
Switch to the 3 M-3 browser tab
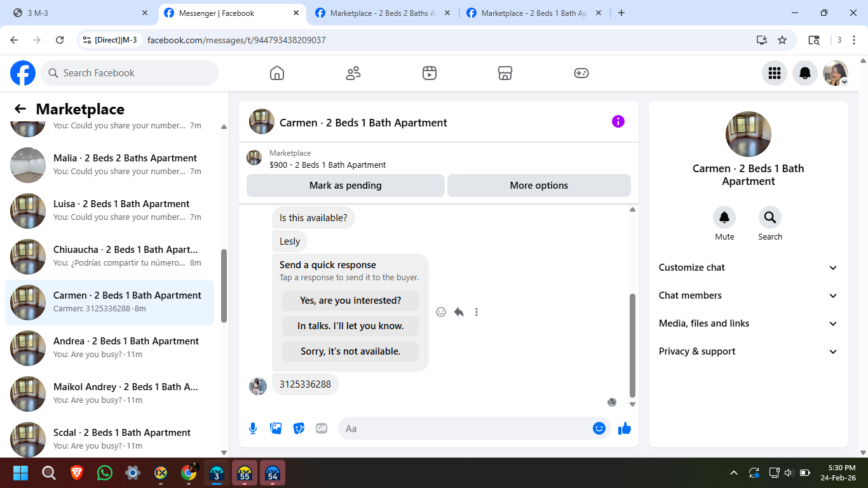tap(79, 13)
